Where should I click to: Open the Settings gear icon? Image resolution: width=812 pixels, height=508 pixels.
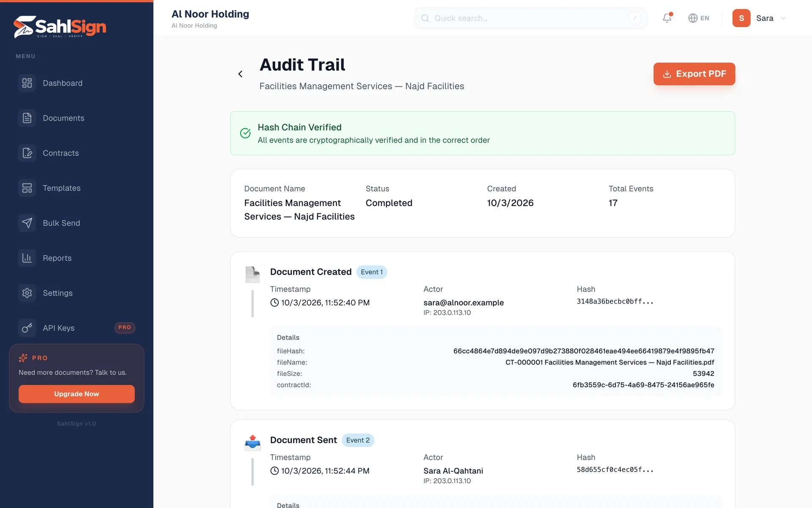pyautogui.click(x=27, y=293)
